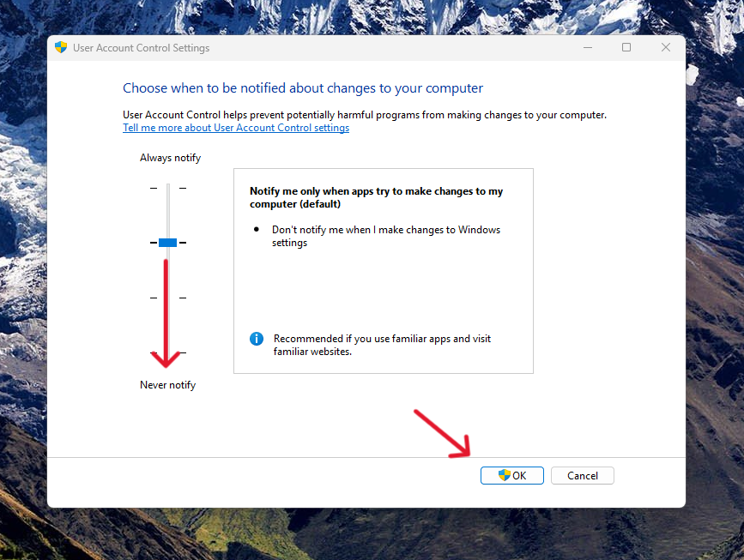Click the blue information icon
This screenshot has height=560, width=744.
click(x=257, y=339)
